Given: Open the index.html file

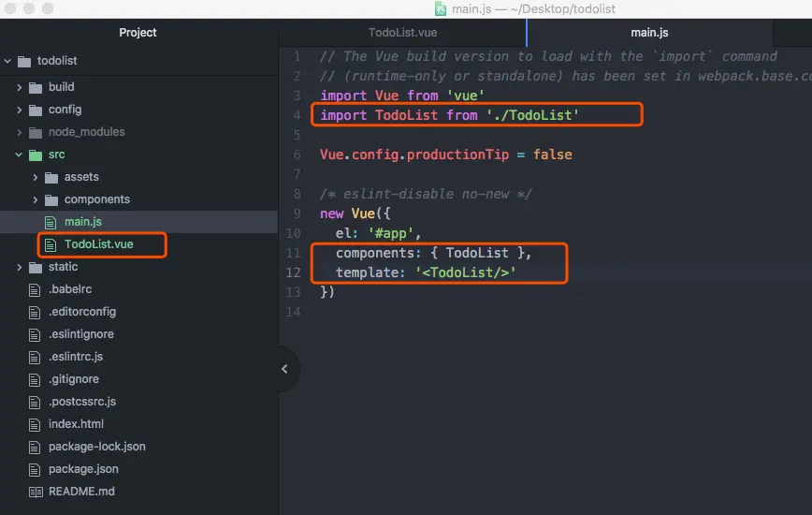Looking at the screenshot, I should click(x=76, y=424).
